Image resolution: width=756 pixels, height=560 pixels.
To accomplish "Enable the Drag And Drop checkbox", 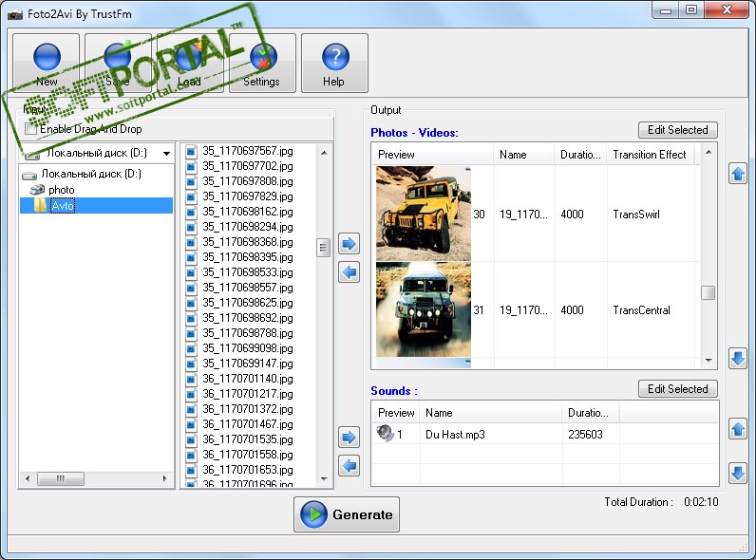I will pyautogui.click(x=30, y=129).
